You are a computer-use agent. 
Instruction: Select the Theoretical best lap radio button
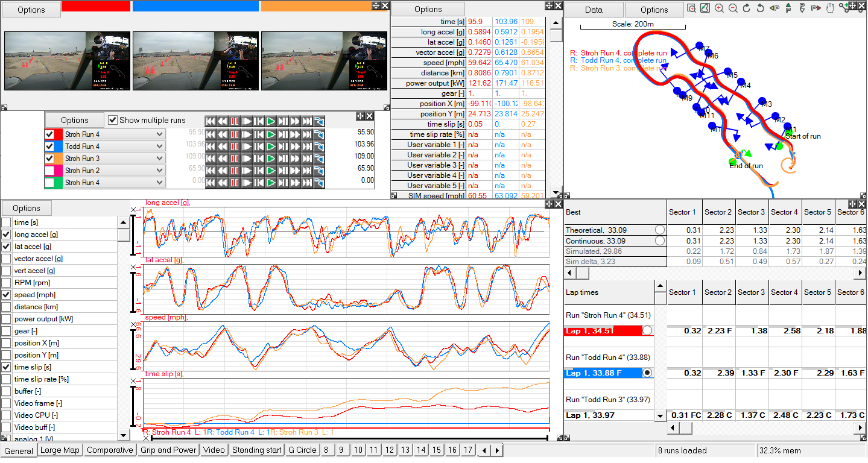click(x=659, y=230)
